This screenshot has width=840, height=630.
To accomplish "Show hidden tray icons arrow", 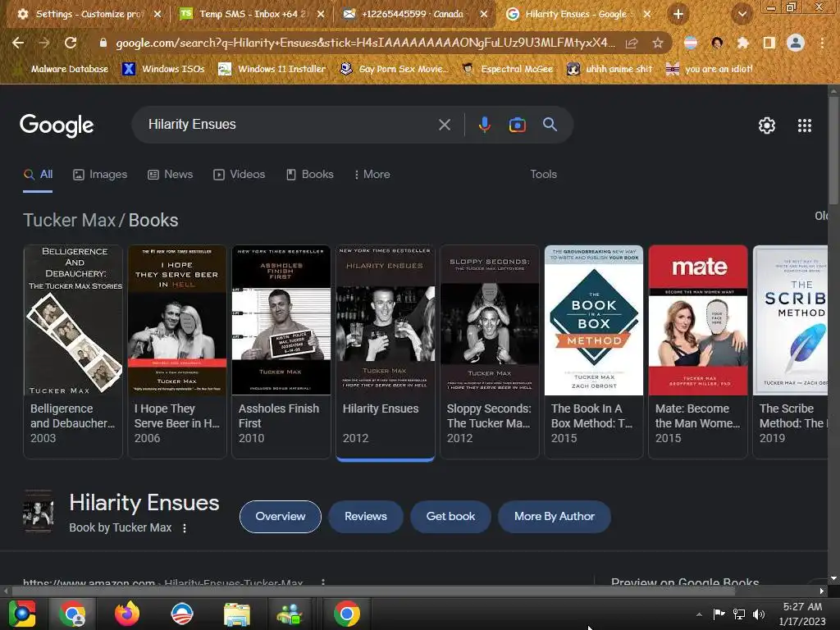I will 699,614.
